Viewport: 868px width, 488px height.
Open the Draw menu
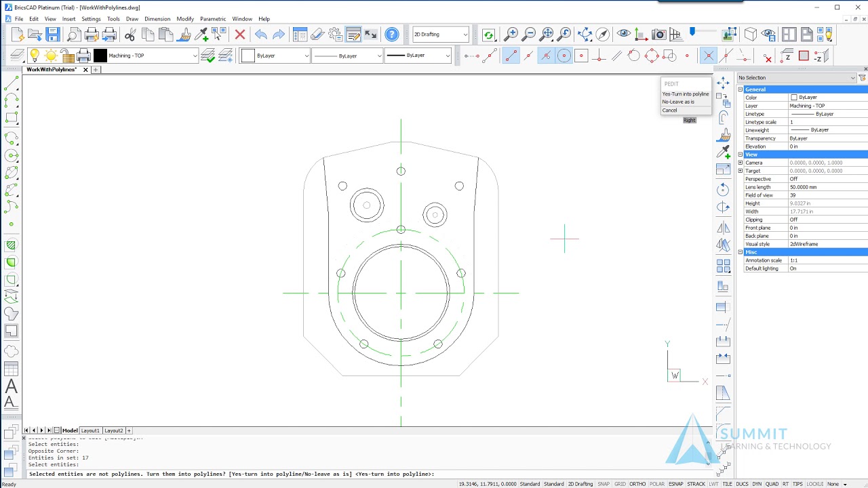pyautogui.click(x=132, y=19)
